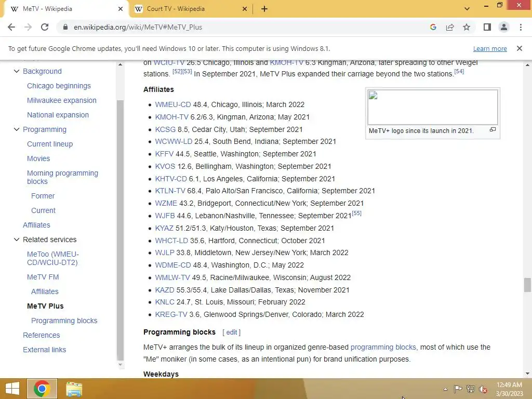Screen dimensions: 532x399
Task: Go to Programming blocks in contents sidebar
Action: coord(64,321)
